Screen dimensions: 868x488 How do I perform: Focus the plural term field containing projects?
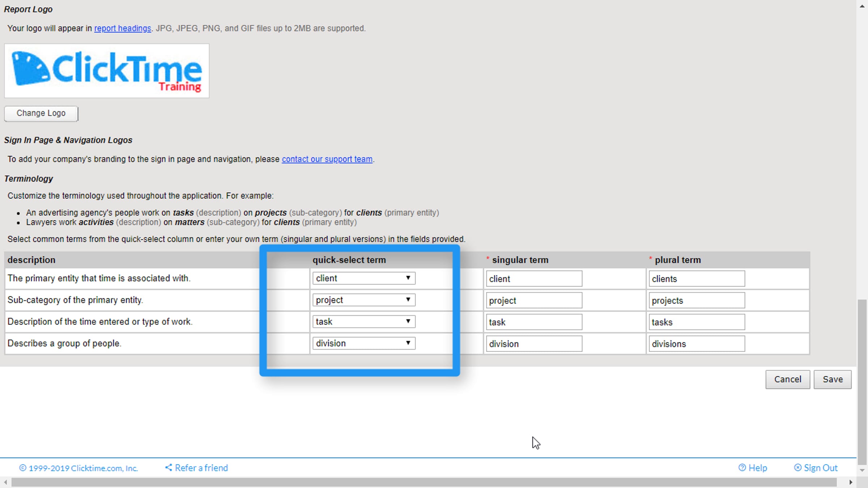(x=697, y=300)
